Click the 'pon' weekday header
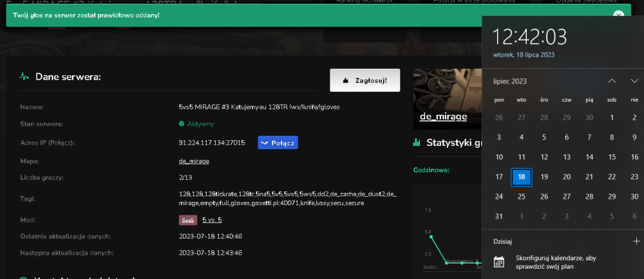This screenshot has height=279, width=644. (499, 100)
